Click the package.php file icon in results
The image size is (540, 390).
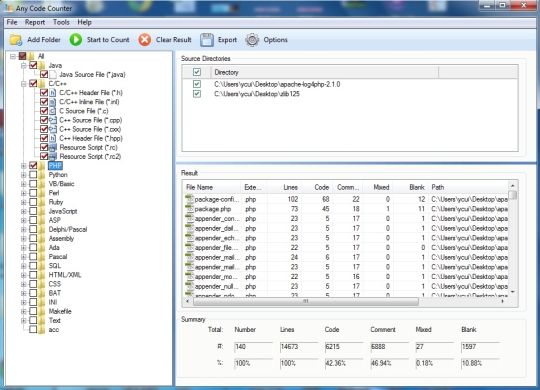189,209
